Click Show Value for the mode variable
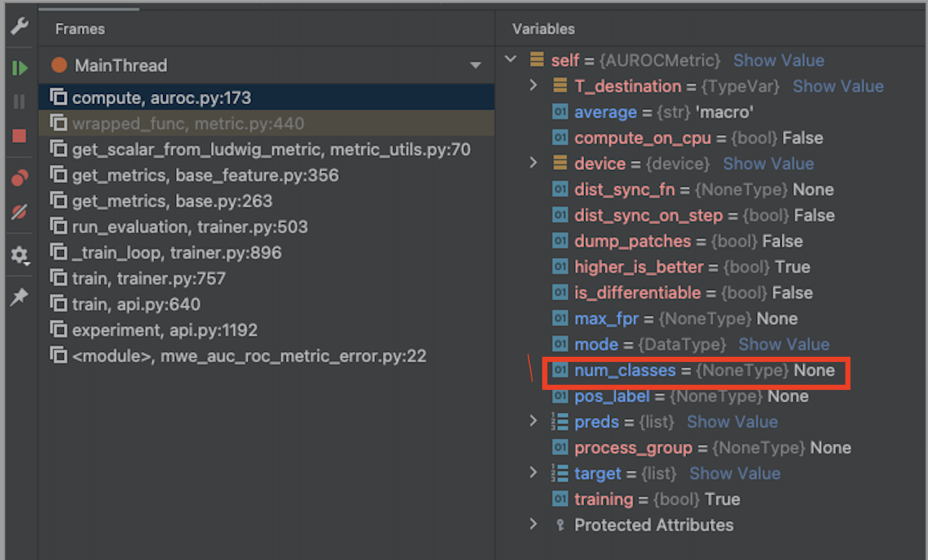 click(784, 344)
